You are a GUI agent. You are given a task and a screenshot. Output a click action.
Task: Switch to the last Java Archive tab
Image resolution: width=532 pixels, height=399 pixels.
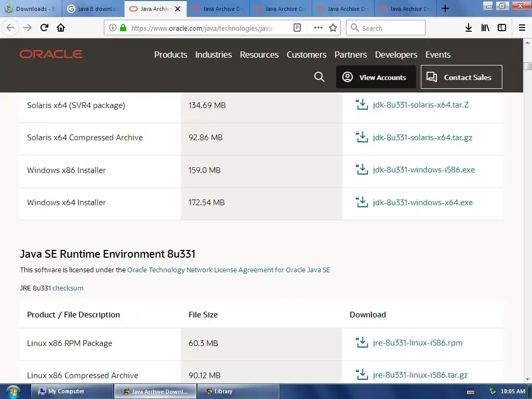tap(405, 9)
